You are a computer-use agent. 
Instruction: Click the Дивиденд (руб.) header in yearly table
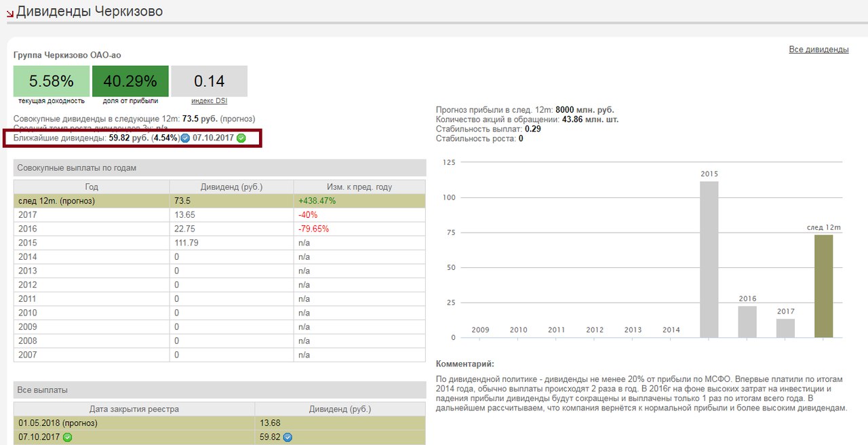[x=231, y=187]
